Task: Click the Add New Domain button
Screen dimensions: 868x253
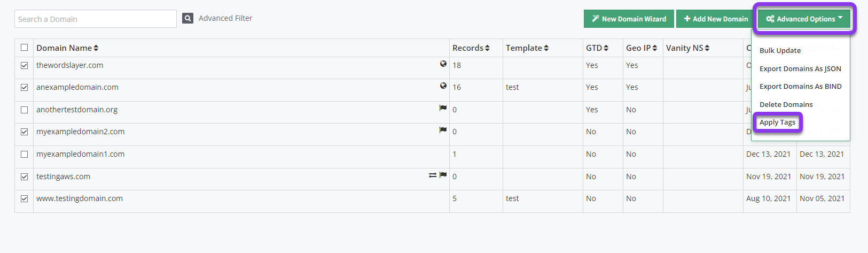Action: tap(716, 19)
